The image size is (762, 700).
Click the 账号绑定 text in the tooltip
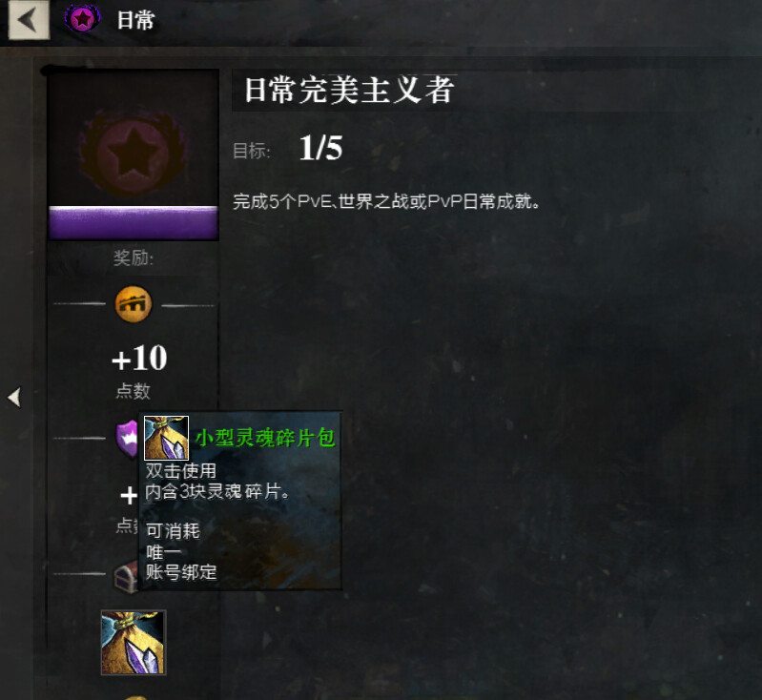[181, 572]
